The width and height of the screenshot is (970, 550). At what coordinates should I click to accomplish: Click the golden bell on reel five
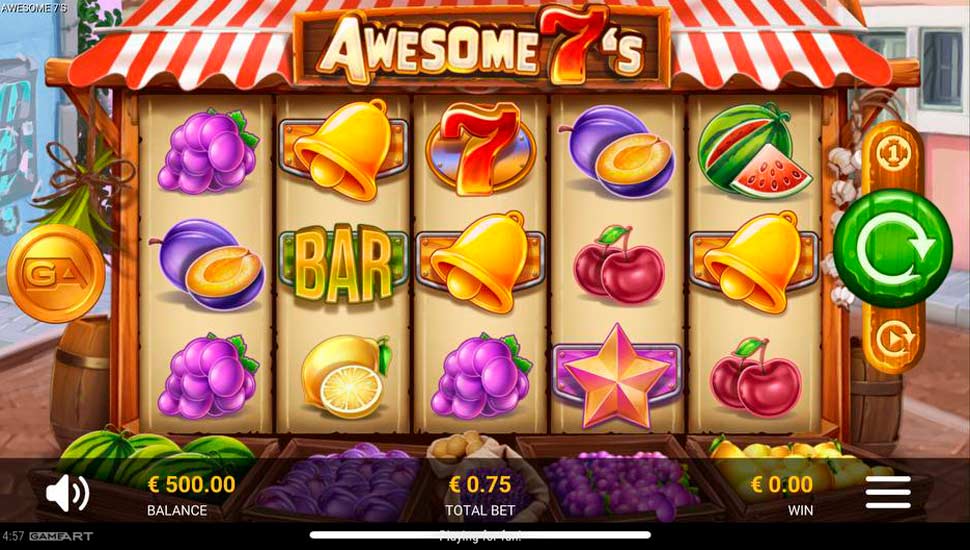tap(755, 262)
